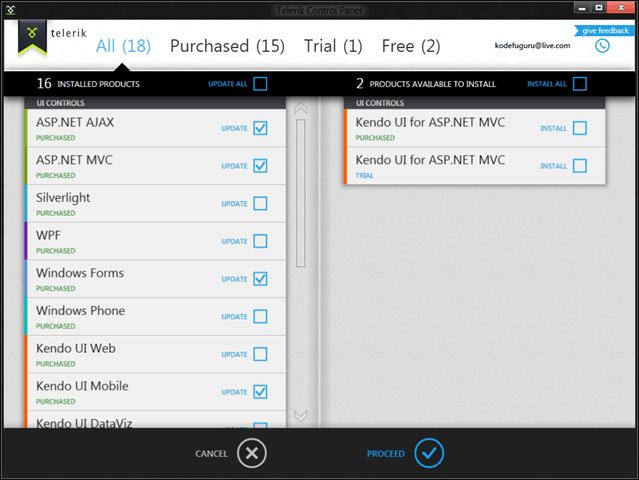This screenshot has width=639, height=480.
Task: Click the kodefuguru@live.com account email
Action: pyautogui.click(x=532, y=46)
